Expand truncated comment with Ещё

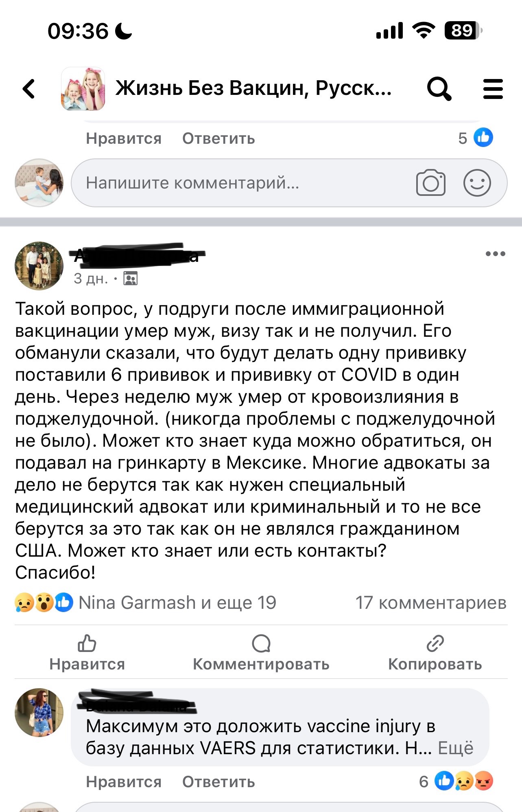point(456,748)
